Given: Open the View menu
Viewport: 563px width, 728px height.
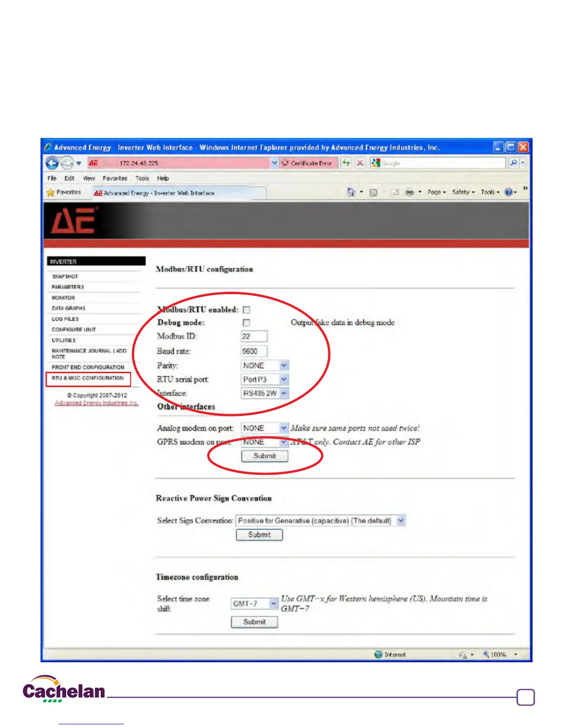Looking at the screenshot, I should (89, 178).
